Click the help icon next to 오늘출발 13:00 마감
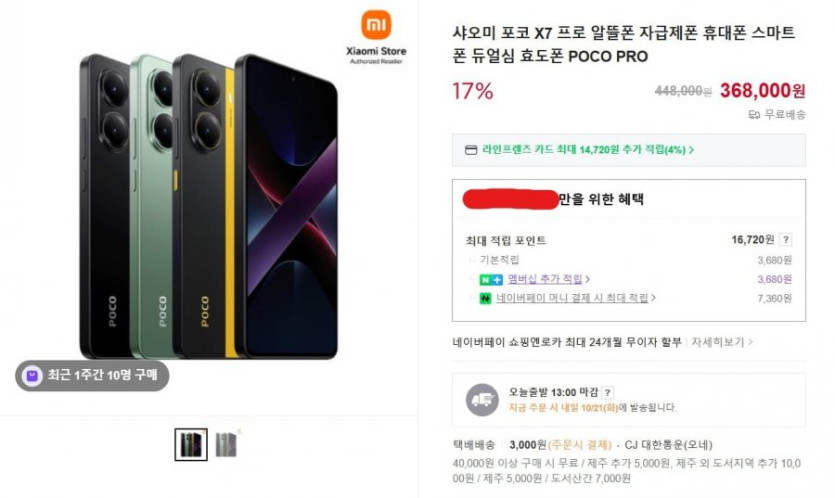 coord(608,393)
